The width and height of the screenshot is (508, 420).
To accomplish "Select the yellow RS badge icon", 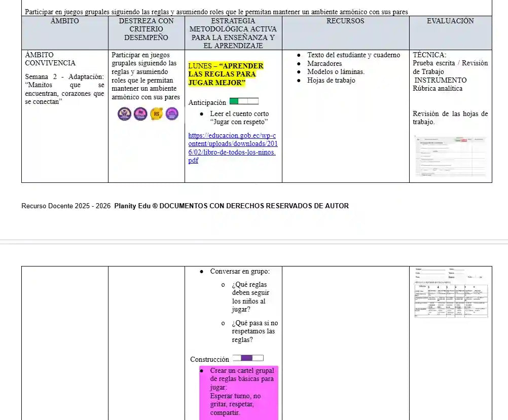I will point(156,114).
